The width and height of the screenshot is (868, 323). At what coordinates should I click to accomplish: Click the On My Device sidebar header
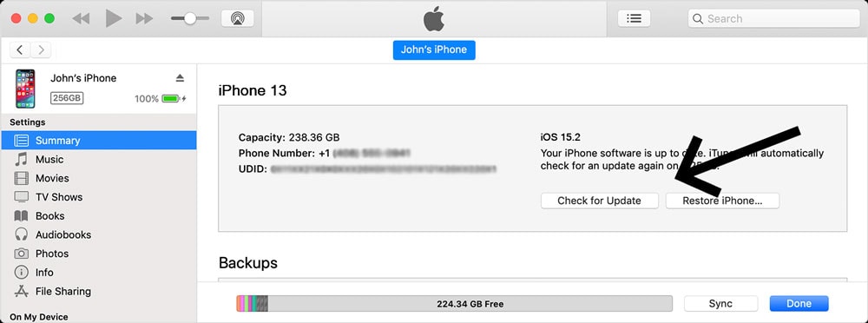coord(39,318)
